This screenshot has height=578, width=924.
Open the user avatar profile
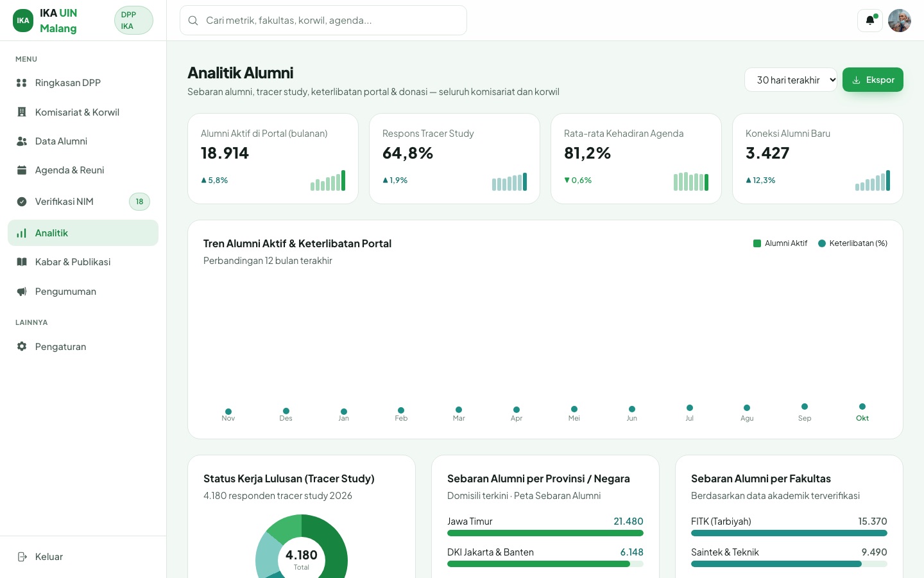(900, 21)
